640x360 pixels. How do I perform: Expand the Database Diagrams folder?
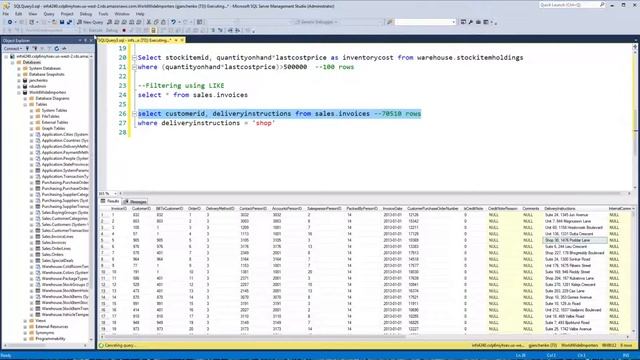point(25,98)
